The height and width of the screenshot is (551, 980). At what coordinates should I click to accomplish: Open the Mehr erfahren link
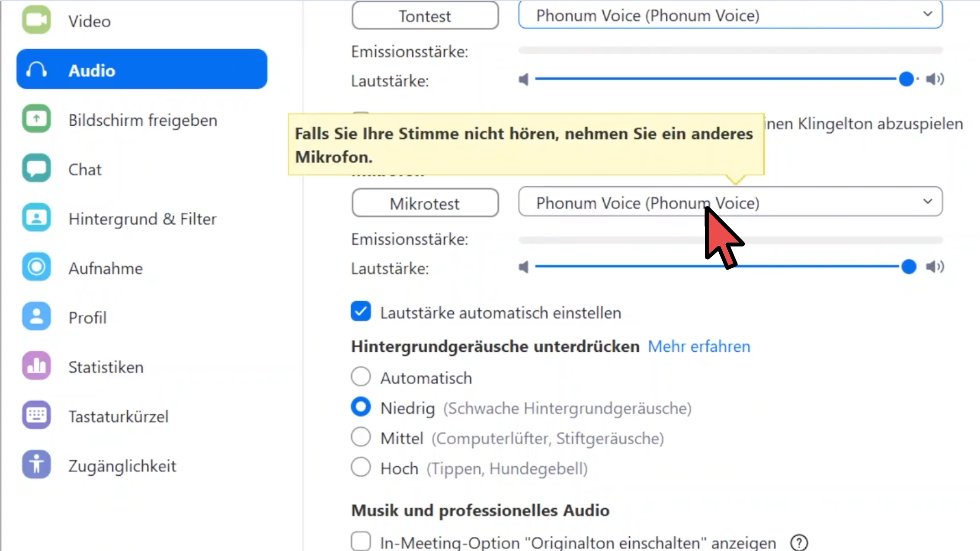699,347
